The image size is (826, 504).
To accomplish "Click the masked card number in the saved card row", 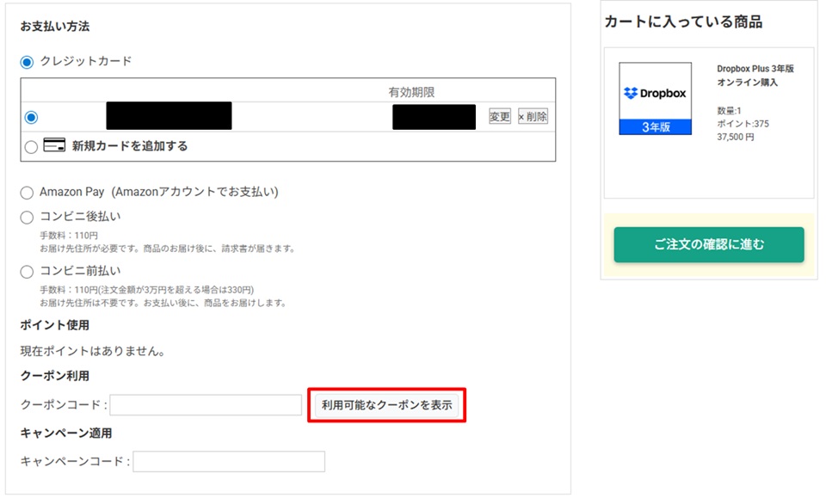I will point(169,117).
